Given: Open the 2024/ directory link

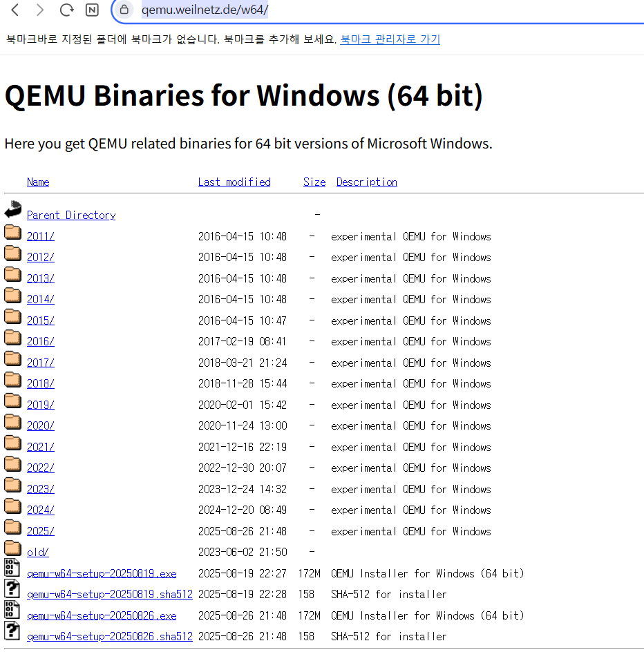Looking at the screenshot, I should 40,510.
